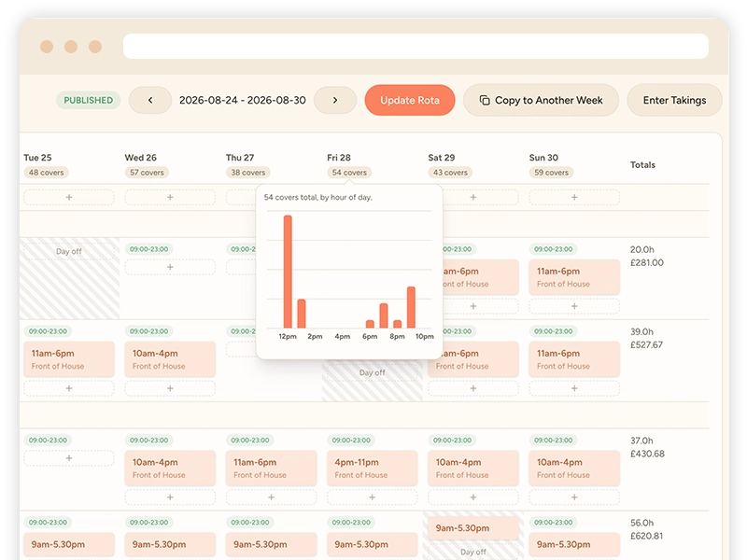Add Wed 26 shift in the 37.0h row
The height and width of the screenshot is (560, 747).
[x=170, y=497]
